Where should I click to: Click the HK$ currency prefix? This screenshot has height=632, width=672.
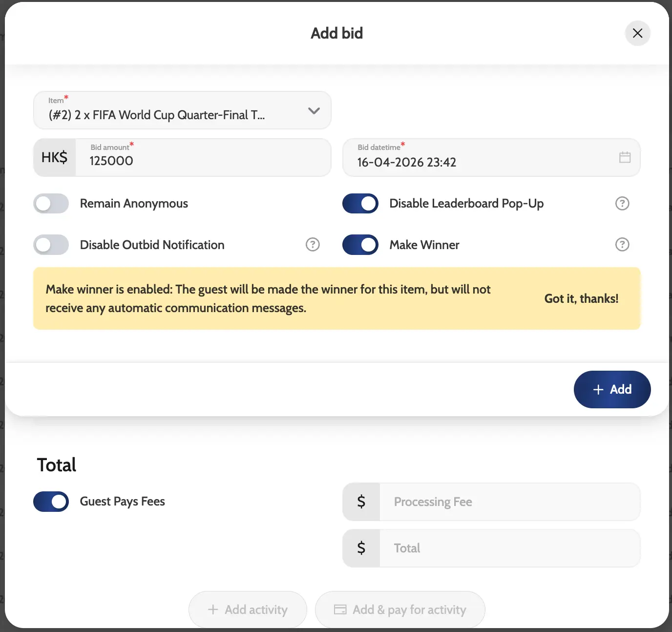(x=55, y=157)
